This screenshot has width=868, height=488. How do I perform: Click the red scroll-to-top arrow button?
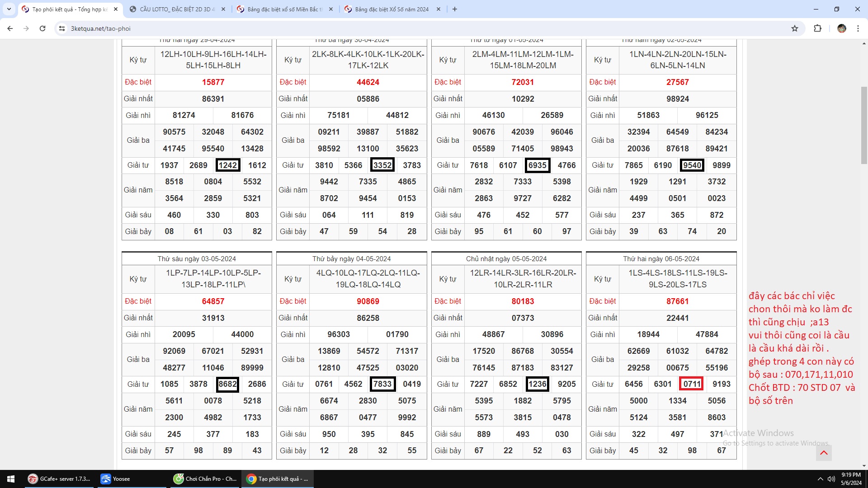click(x=824, y=453)
